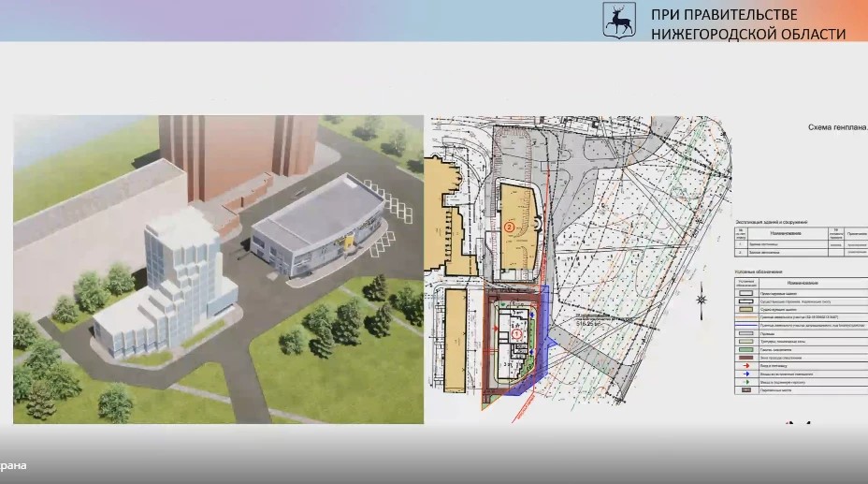Open the 3D building rendering image
This screenshot has width=868, height=484.
point(217,269)
